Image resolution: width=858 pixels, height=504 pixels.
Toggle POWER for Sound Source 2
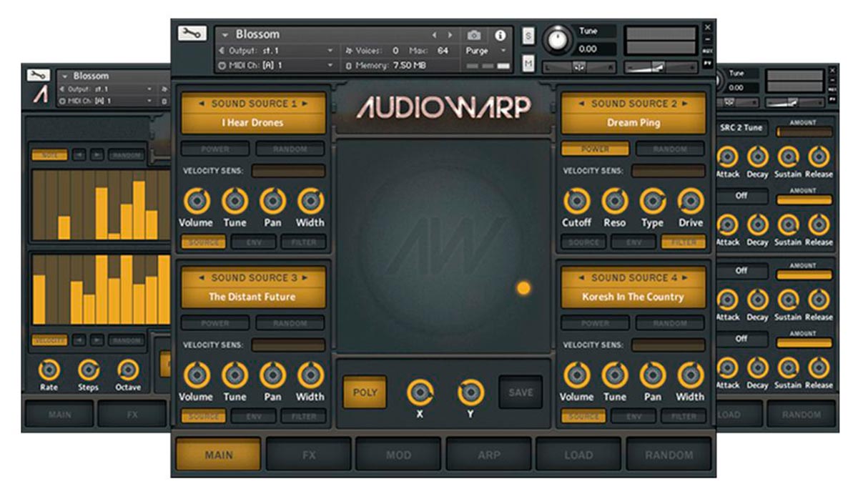(595, 149)
